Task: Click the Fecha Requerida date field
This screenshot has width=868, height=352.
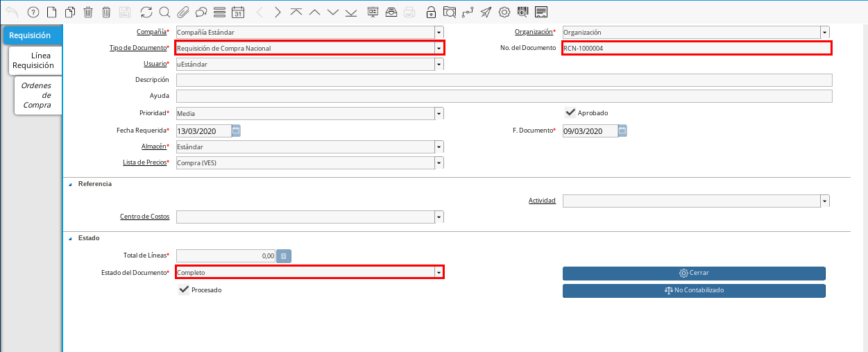Action: tap(203, 131)
